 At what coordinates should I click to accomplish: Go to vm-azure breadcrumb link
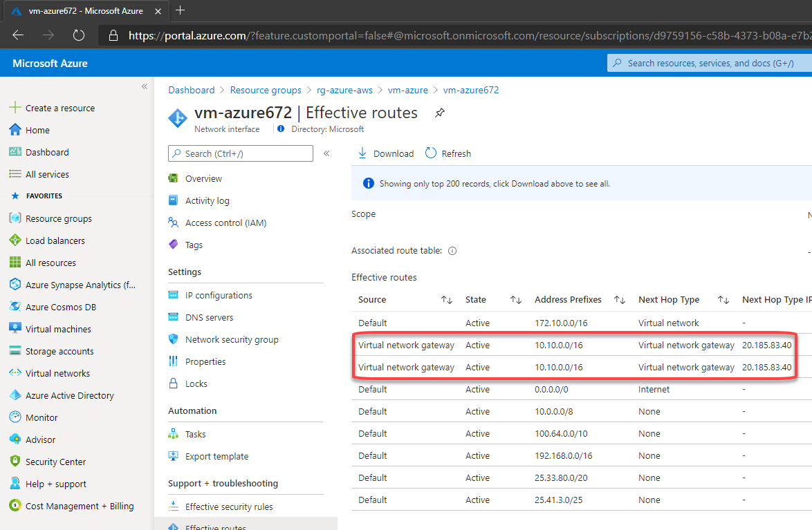click(407, 90)
